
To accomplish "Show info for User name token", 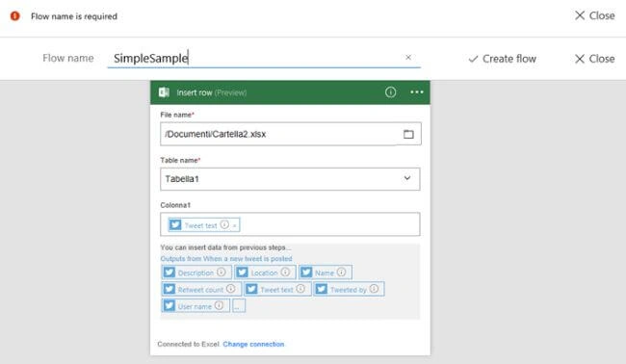I will point(219,305).
